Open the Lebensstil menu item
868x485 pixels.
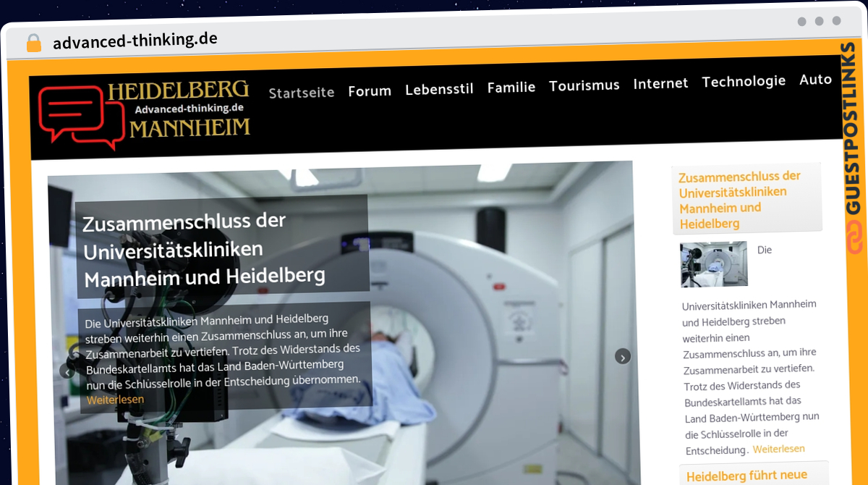click(x=439, y=89)
